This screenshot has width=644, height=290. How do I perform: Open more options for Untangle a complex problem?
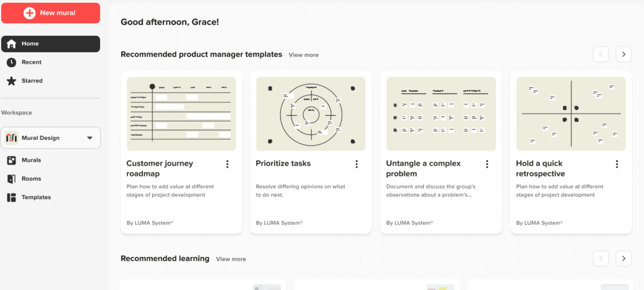click(487, 164)
